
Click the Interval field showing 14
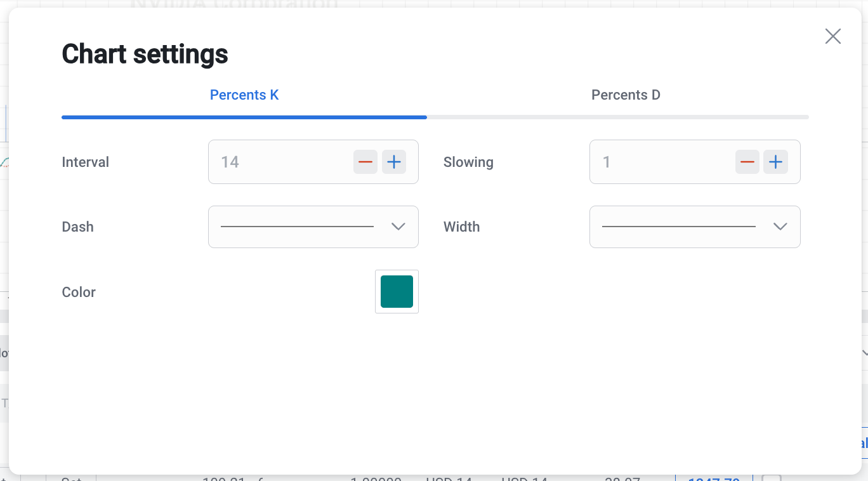coord(279,162)
